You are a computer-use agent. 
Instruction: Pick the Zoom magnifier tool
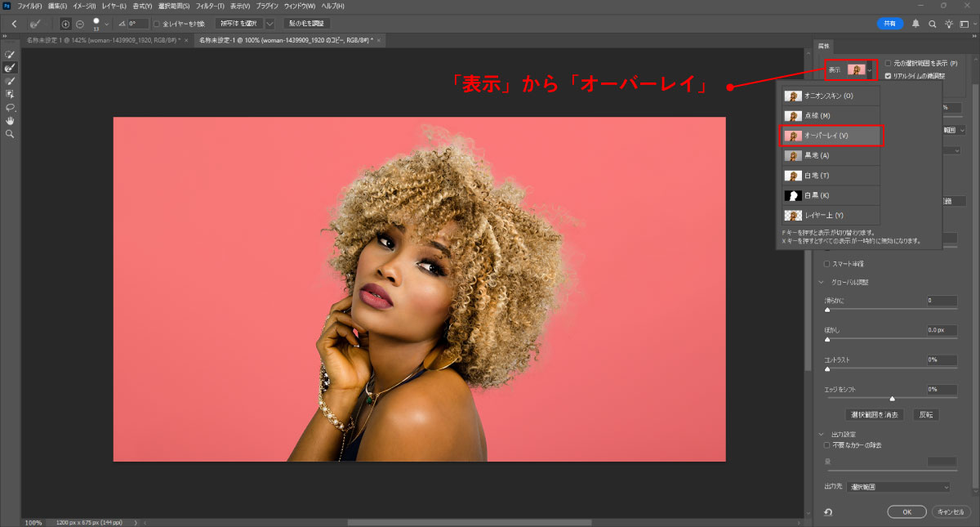[11, 133]
